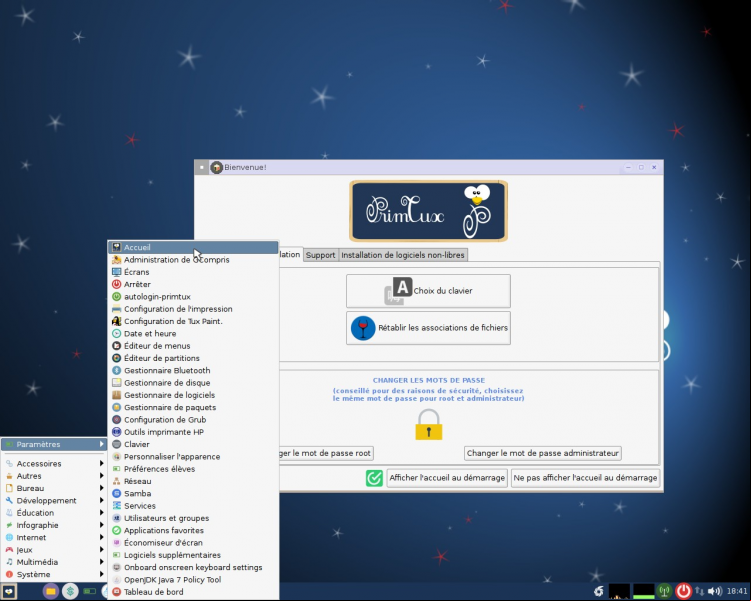Viewport: 751px width, 601px height.
Task: Click the red power button in tray
Action: (683, 591)
